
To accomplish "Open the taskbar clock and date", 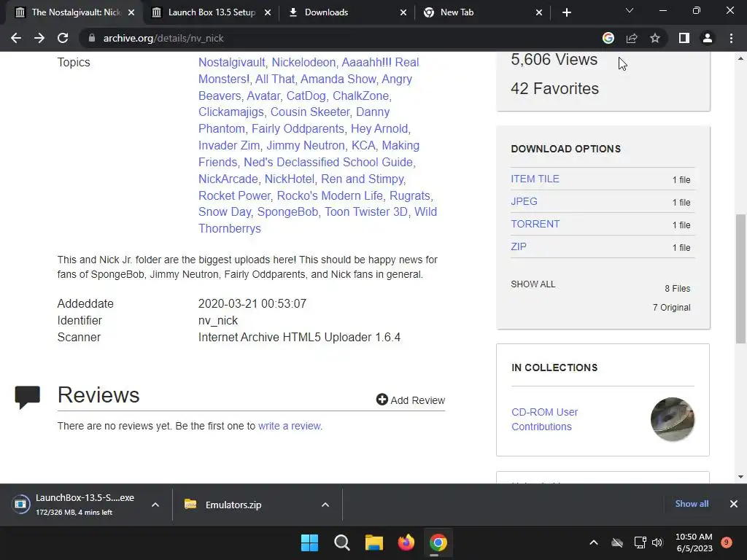I will point(694,542).
